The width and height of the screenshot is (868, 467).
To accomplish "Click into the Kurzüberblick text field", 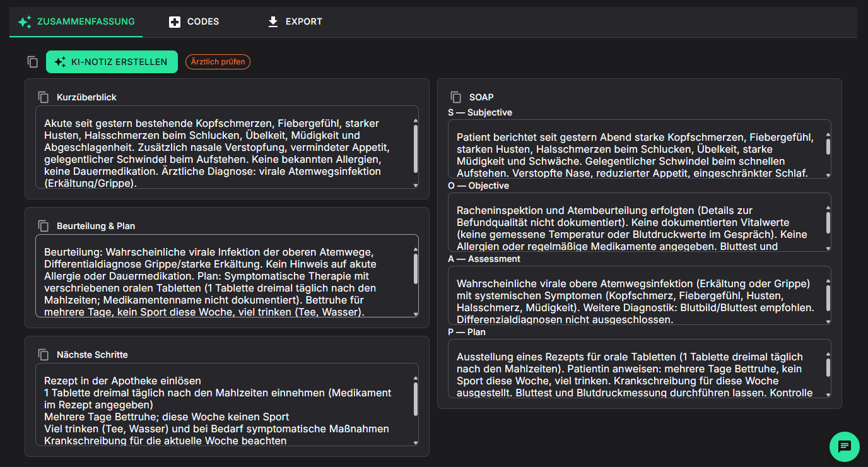I will click(x=227, y=147).
